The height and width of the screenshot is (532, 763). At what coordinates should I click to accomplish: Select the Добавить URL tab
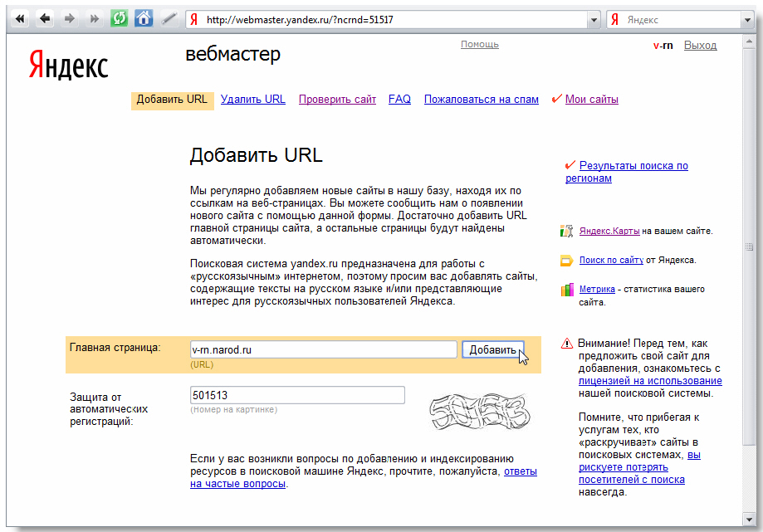click(172, 100)
